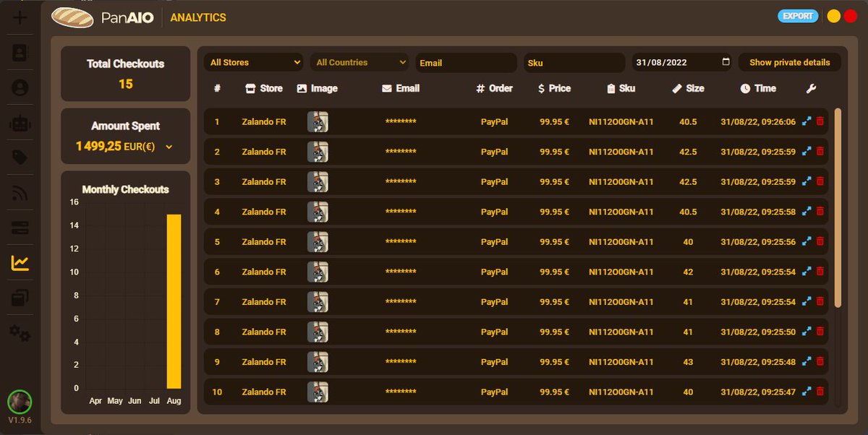This screenshot has height=435, width=868.
Task: Click the masked email in row 6
Action: (x=401, y=272)
